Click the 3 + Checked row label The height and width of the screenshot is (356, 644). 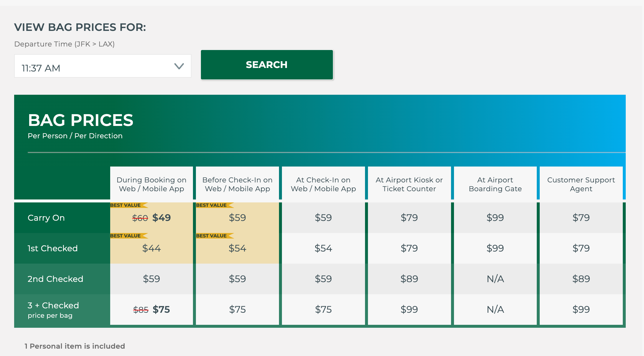point(53,306)
